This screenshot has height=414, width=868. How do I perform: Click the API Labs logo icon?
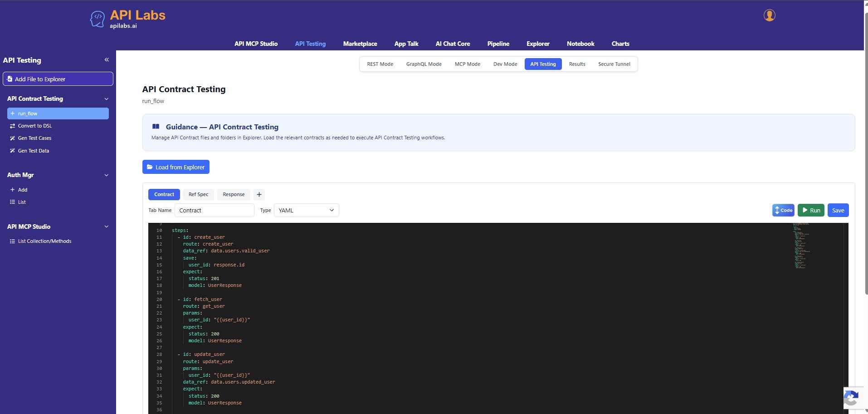coord(97,19)
